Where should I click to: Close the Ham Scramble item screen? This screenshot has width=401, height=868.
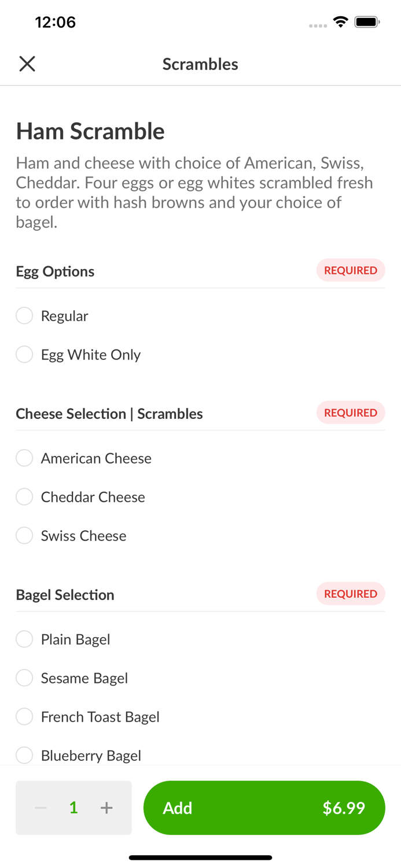[x=27, y=64]
